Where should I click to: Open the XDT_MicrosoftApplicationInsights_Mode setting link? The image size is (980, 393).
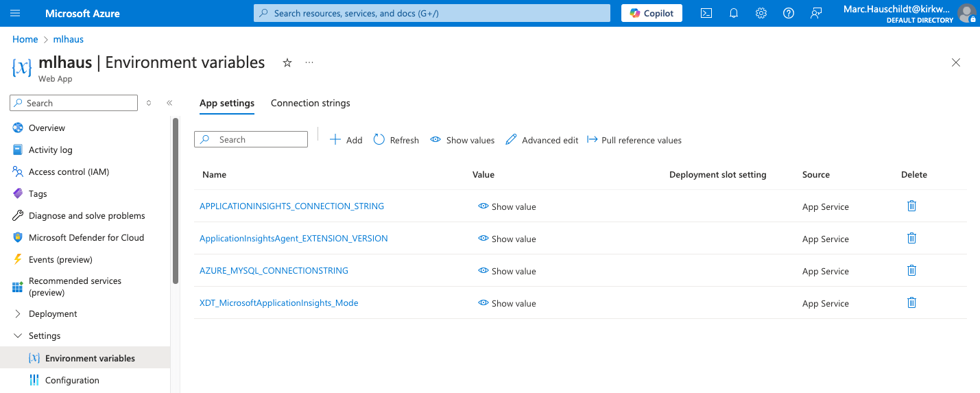278,302
